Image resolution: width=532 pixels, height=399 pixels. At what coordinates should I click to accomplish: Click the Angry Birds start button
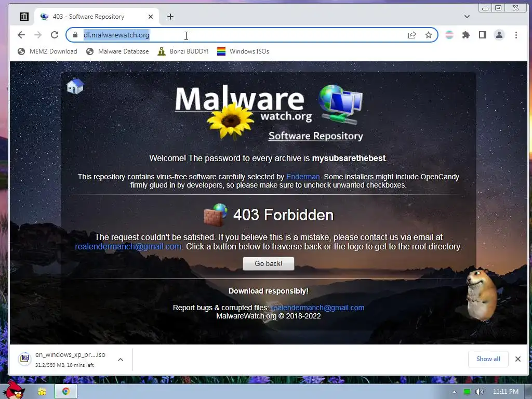tap(14, 390)
